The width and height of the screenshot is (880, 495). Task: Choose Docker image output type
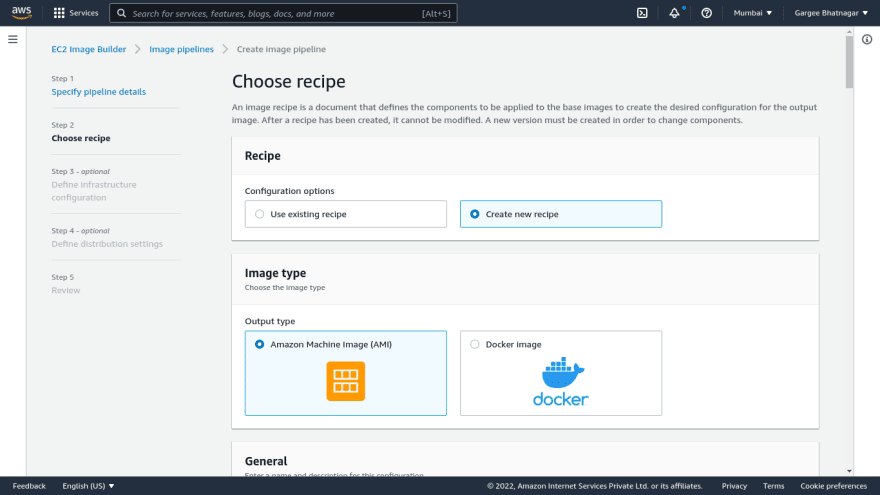pyautogui.click(x=561, y=373)
